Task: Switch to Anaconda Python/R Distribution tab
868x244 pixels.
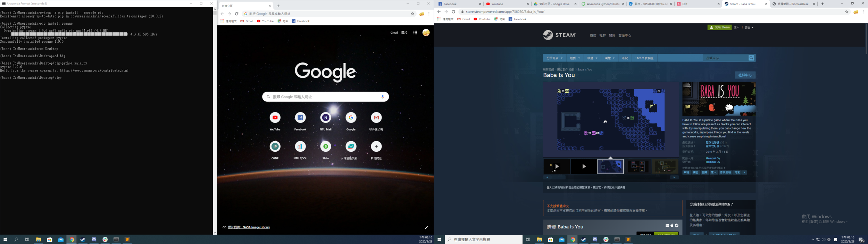Action: (603, 4)
